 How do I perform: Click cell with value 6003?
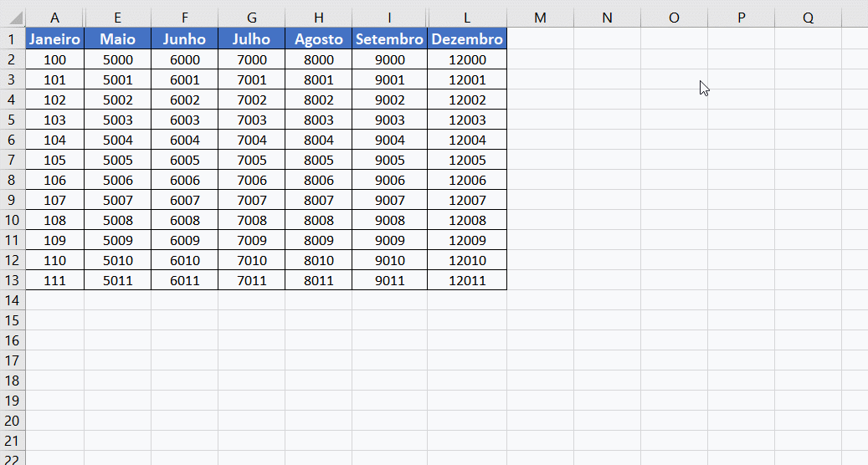pos(184,120)
